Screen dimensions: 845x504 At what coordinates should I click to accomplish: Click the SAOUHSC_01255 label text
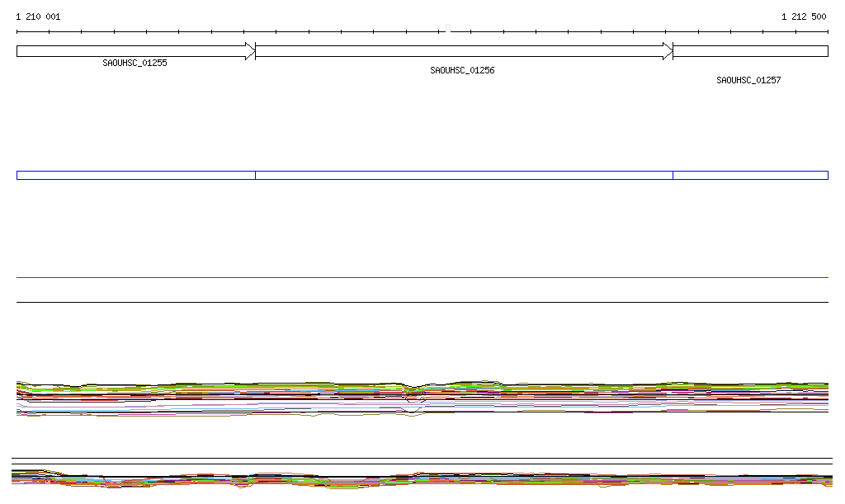(x=135, y=63)
